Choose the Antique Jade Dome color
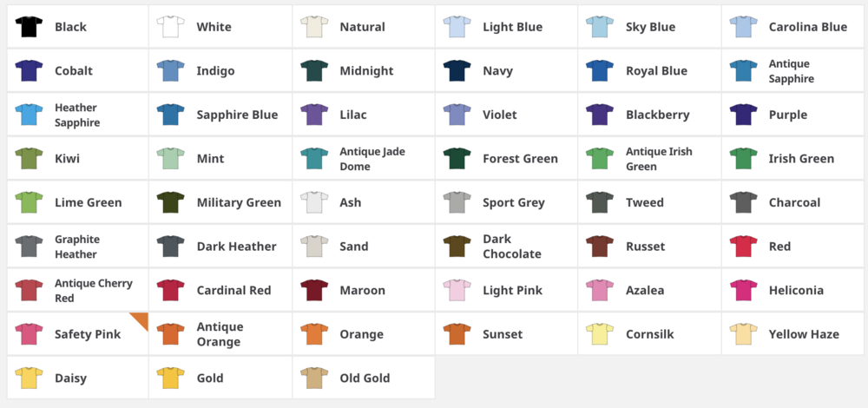 (x=363, y=159)
